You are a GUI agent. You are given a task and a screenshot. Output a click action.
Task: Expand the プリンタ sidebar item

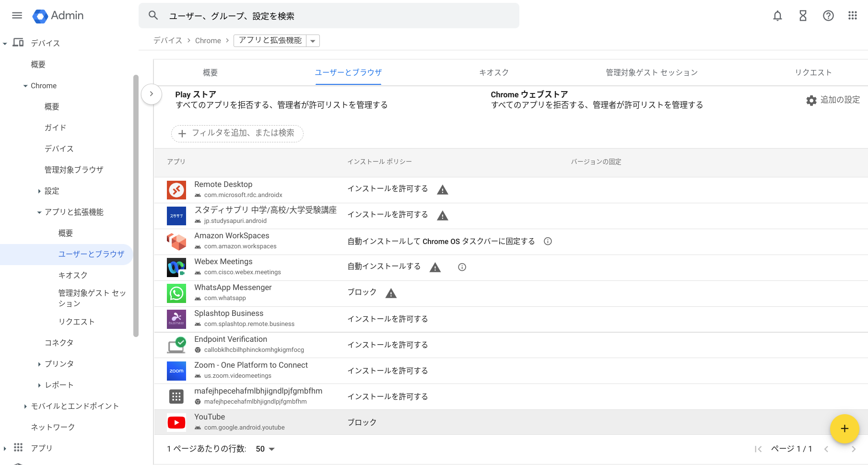coord(39,364)
